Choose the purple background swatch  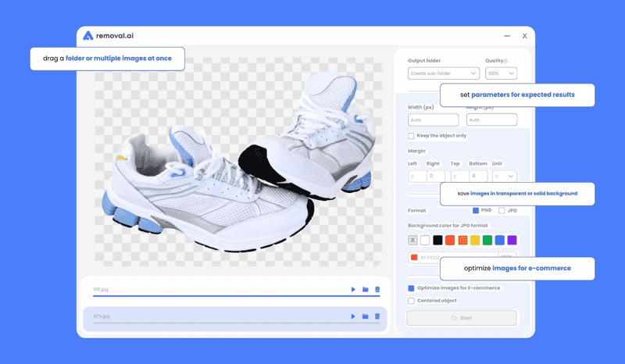tap(512, 240)
